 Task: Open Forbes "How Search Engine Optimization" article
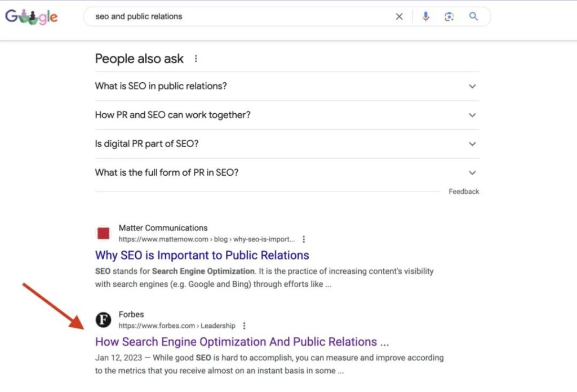coord(242,342)
